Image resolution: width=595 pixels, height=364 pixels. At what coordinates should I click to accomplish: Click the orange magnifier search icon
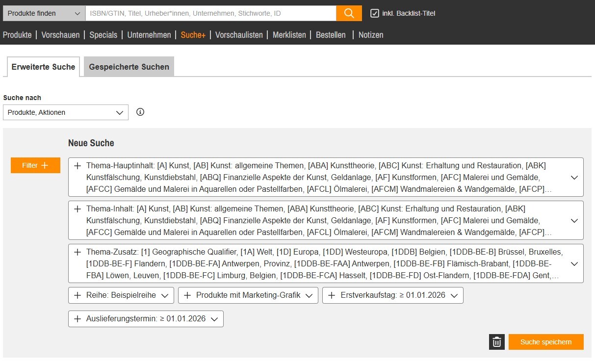pos(349,13)
